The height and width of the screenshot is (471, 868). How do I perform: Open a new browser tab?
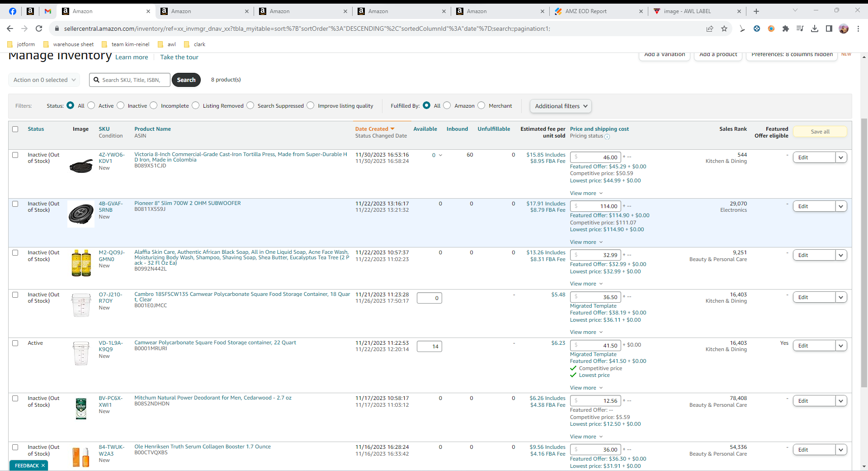click(x=756, y=11)
